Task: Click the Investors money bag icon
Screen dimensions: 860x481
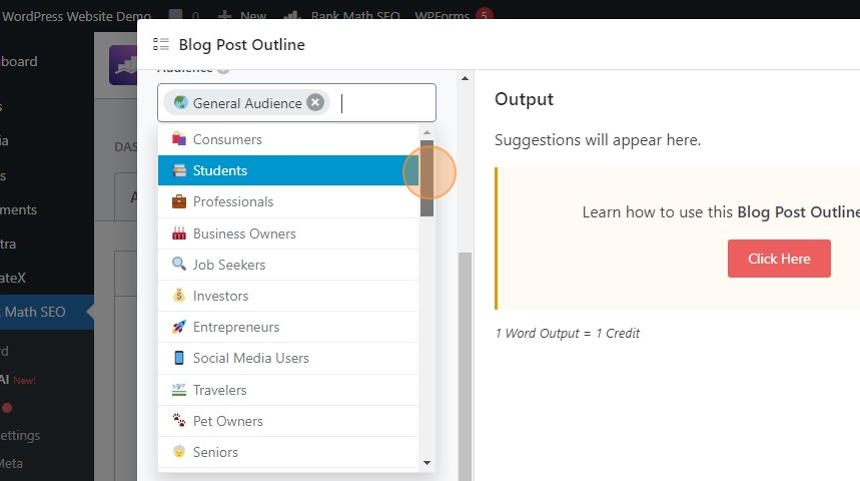Action: (179, 296)
